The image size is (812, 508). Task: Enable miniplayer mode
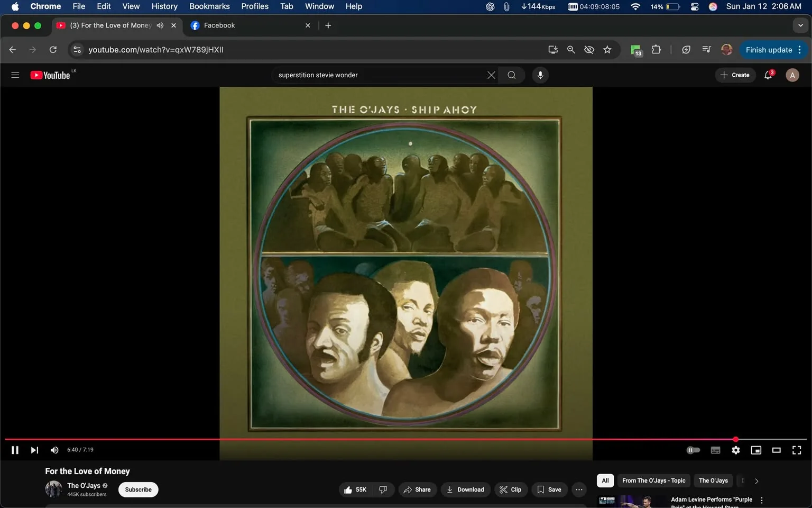(755, 450)
